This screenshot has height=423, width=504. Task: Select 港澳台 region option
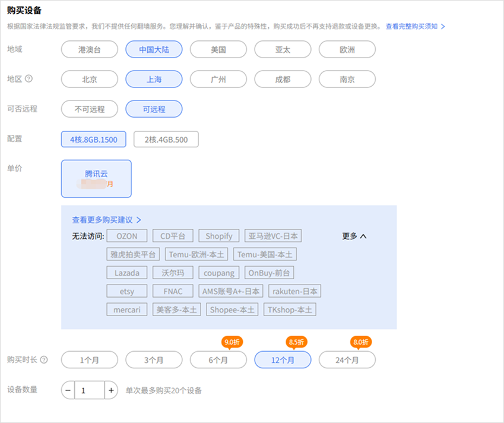click(x=90, y=49)
